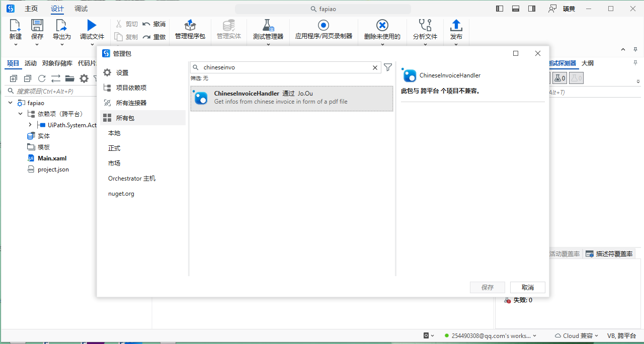Open the 发布 dropdown arrow

pyautogui.click(x=456, y=44)
